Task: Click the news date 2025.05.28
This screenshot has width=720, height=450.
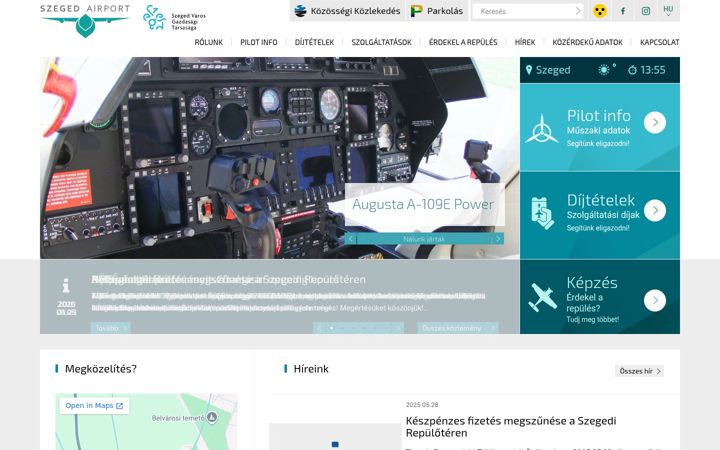Action: point(422,405)
